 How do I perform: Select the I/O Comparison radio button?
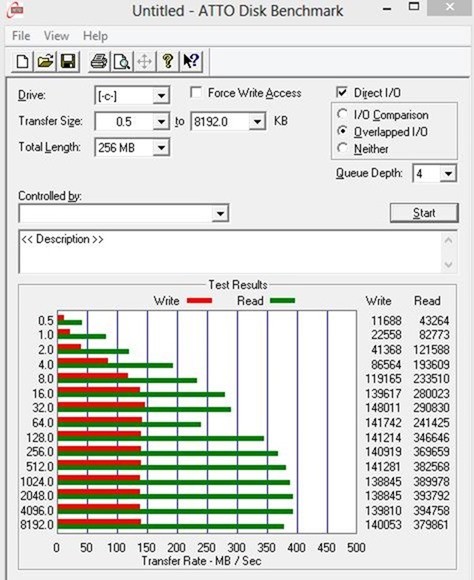342,114
